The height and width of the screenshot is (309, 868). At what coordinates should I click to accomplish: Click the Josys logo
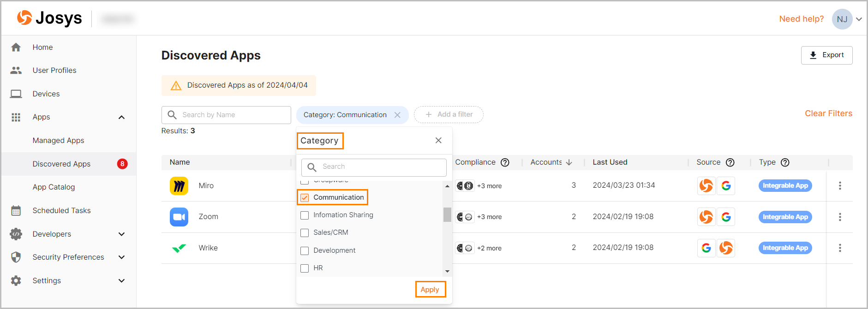point(49,18)
